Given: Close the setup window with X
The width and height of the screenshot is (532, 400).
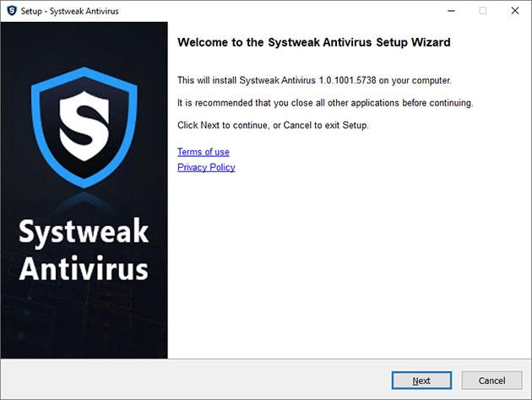Looking at the screenshot, I should pos(515,11).
